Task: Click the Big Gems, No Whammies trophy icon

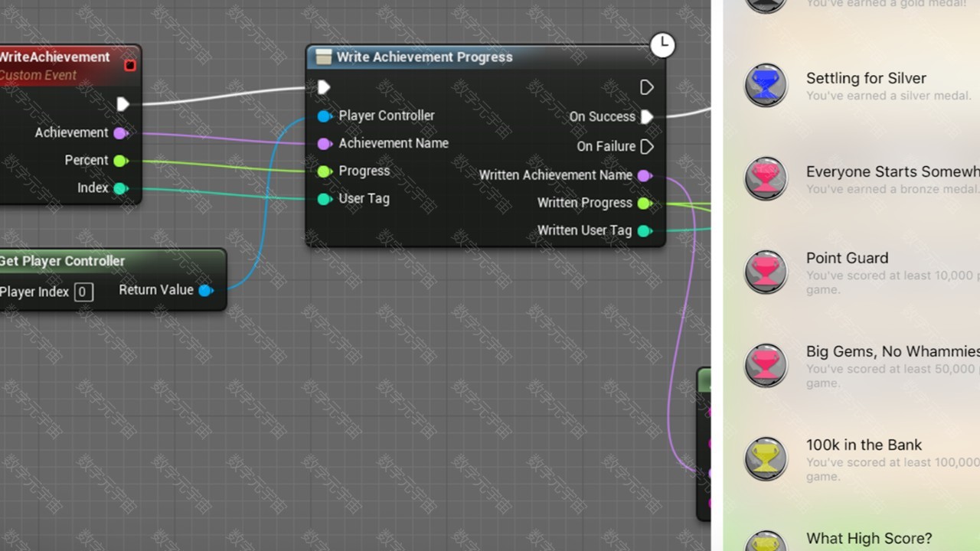Action: coord(766,365)
